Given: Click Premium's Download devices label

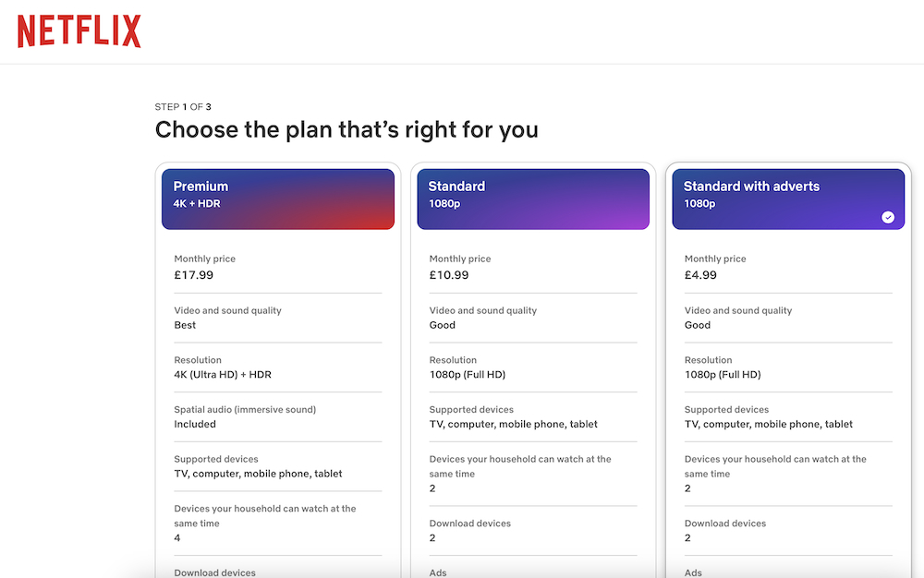Looking at the screenshot, I should tap(214, 572).
